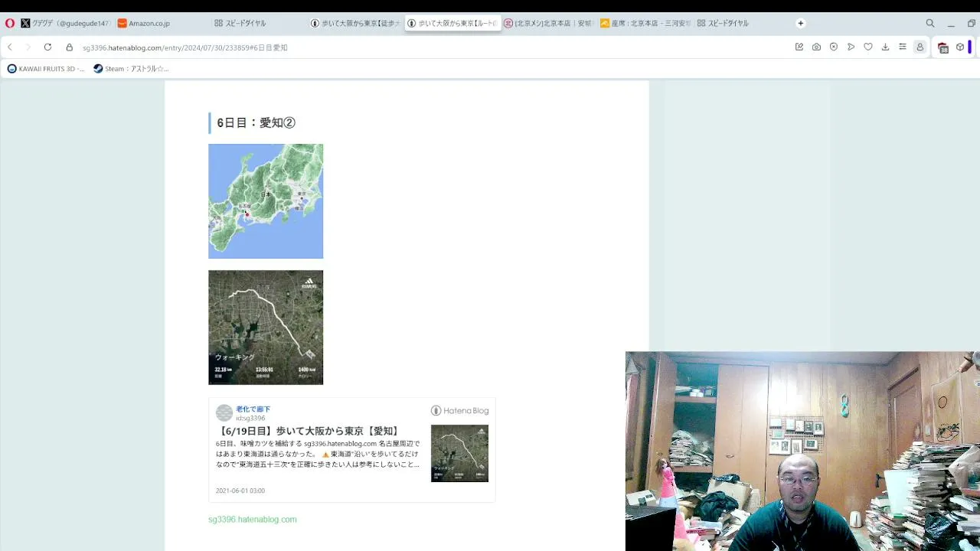Open the 座席 : 北京本店 tab
980x551 pixels.
[645, 23]
